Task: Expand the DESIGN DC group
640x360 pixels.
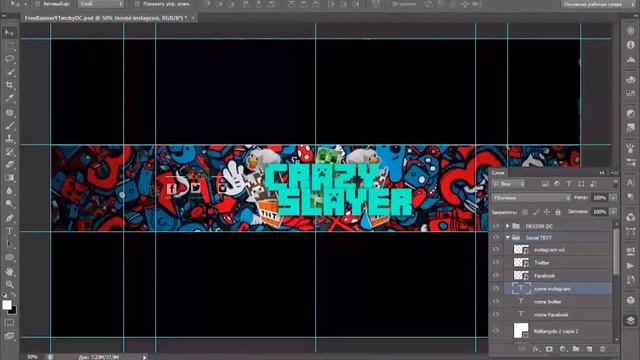Action: click(x=507, y=226)
